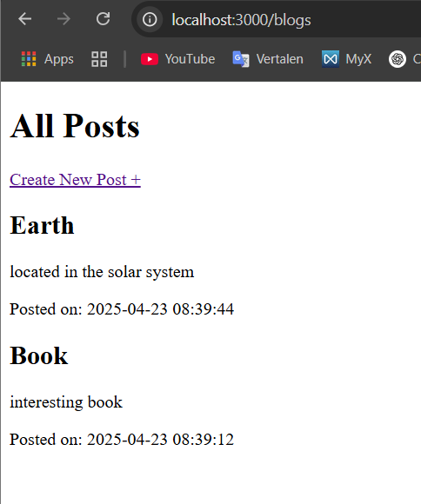Click the forward navigation arrow
This screenshot has width=421, height=504.
coord(63,19)
